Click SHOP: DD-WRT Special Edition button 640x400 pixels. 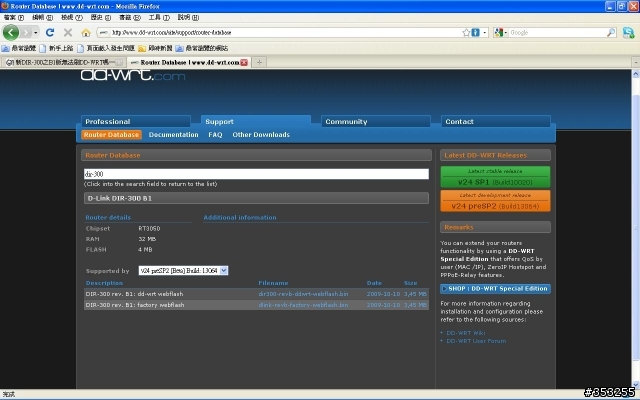pyautogui.click(x=495, y=289)
